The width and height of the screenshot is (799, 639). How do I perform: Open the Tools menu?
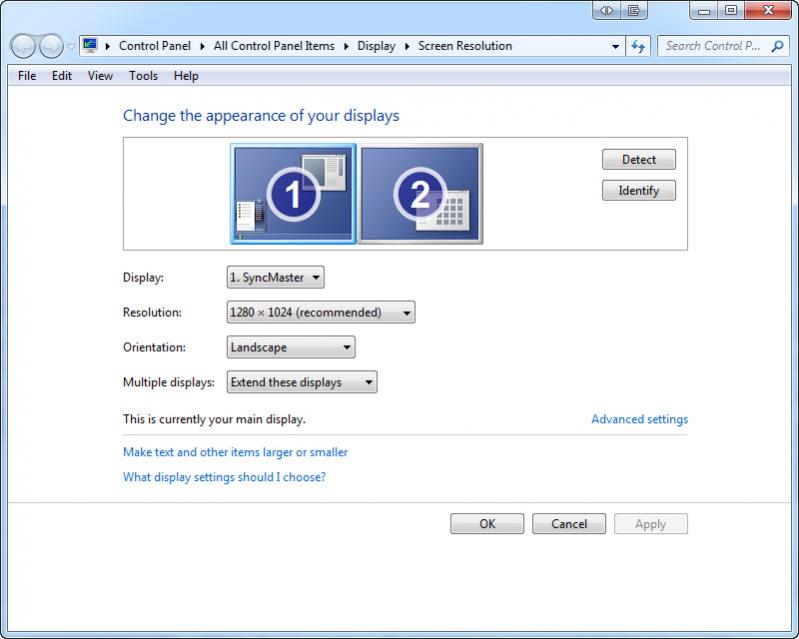(x=143, y=76)
